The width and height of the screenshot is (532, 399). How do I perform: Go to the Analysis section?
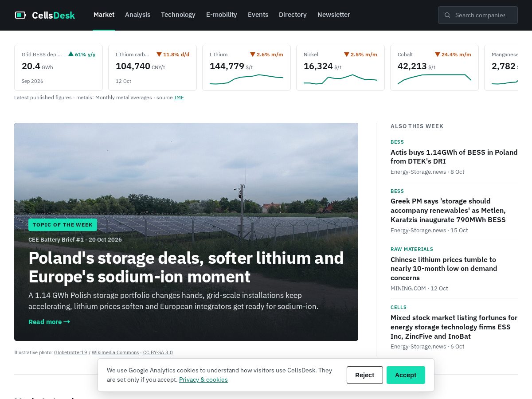pos(137,15)
